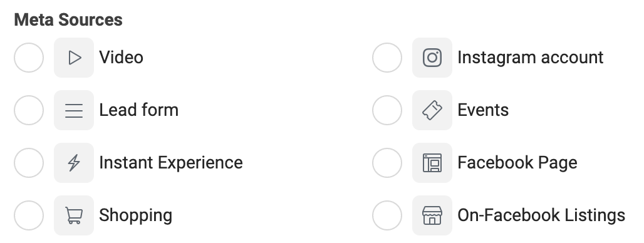Select the Instagram account radio button
This screenshot has width=644, height=243.
point(387,58)
